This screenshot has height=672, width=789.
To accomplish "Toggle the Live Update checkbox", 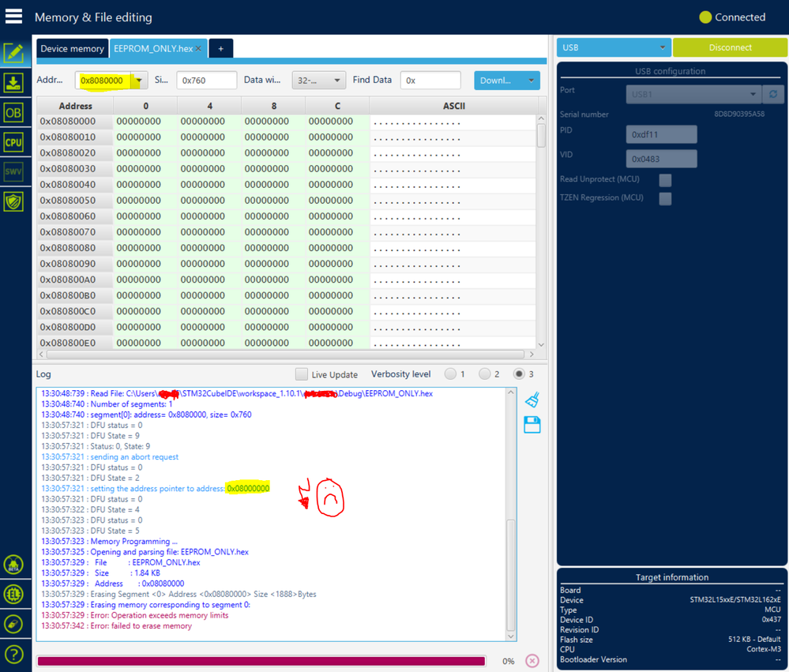I will pos(302,374).
